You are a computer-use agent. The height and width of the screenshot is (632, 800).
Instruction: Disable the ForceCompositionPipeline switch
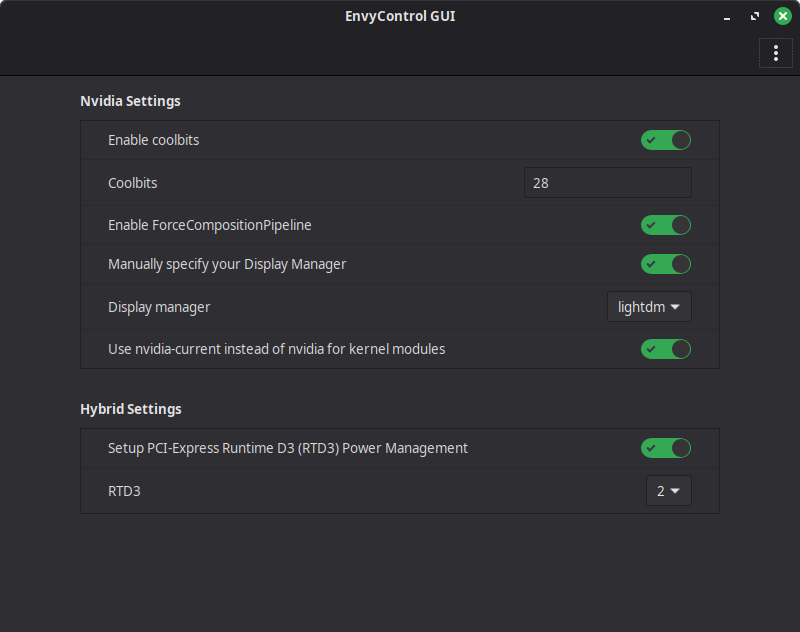click(666, 226)
